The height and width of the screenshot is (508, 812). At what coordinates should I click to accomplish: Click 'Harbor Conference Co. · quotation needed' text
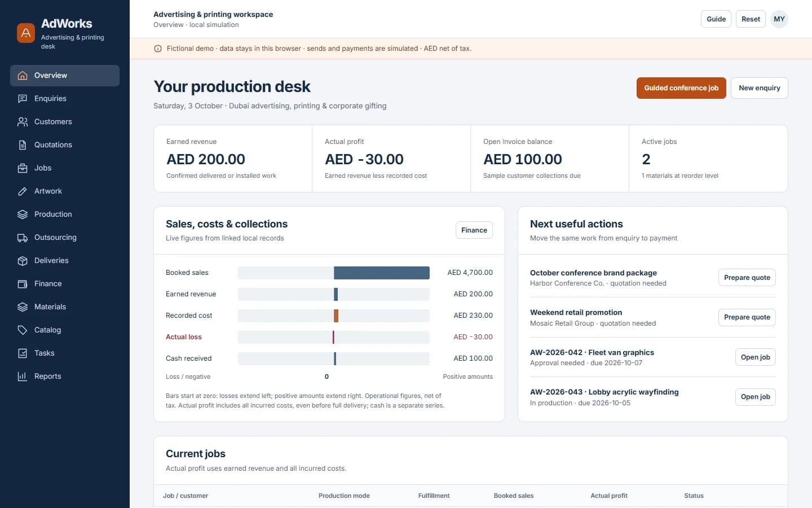[598, 283]
